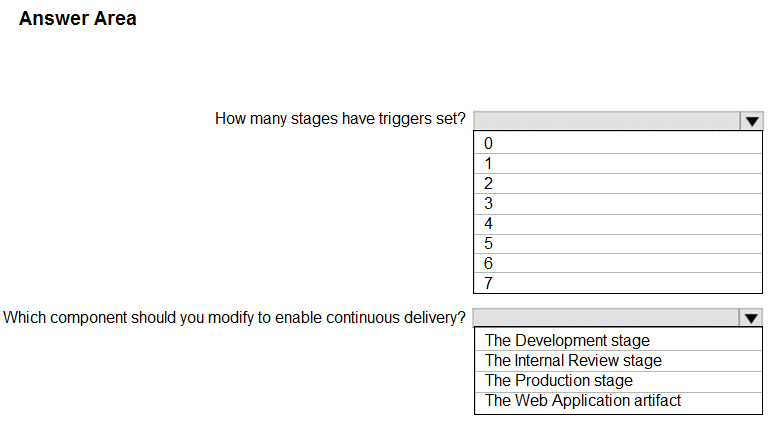Click the Answer Area heading

coord(78,19)
